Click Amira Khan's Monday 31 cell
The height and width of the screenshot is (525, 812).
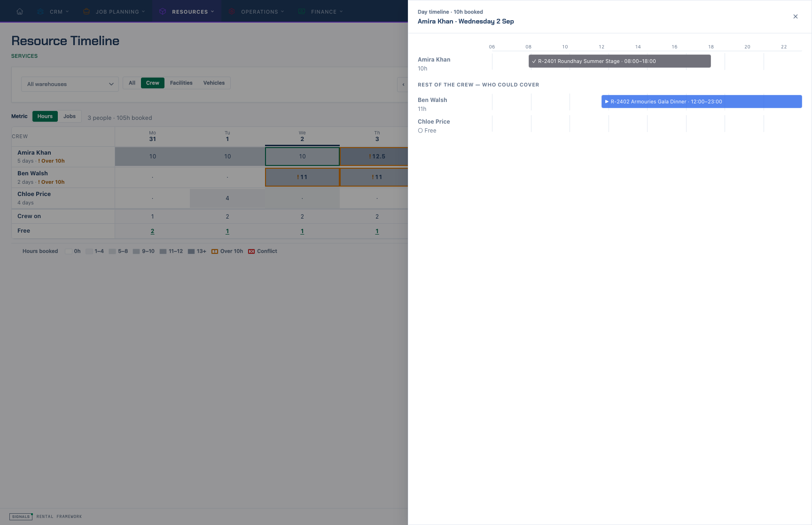coord(153,157)
